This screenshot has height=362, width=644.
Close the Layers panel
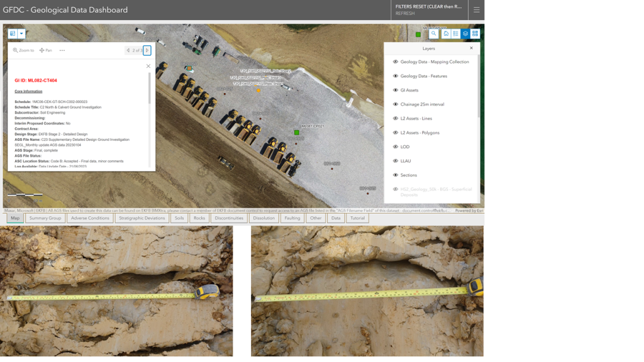coord(471,48)
